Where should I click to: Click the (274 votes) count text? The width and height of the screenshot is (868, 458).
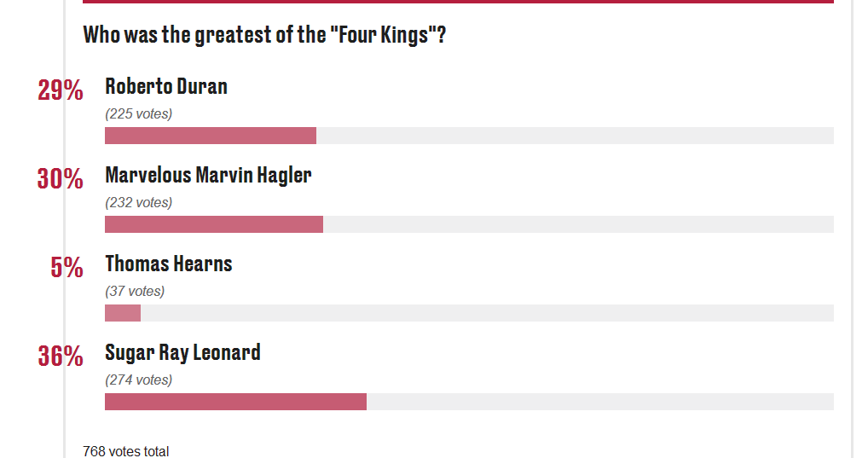coord(138,380)
